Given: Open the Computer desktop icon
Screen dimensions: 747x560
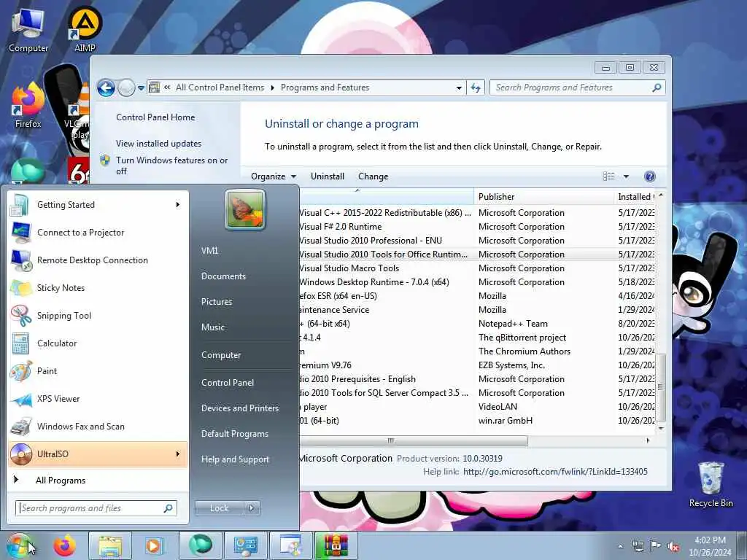Looking at the screenshot, I should point(28,31).
